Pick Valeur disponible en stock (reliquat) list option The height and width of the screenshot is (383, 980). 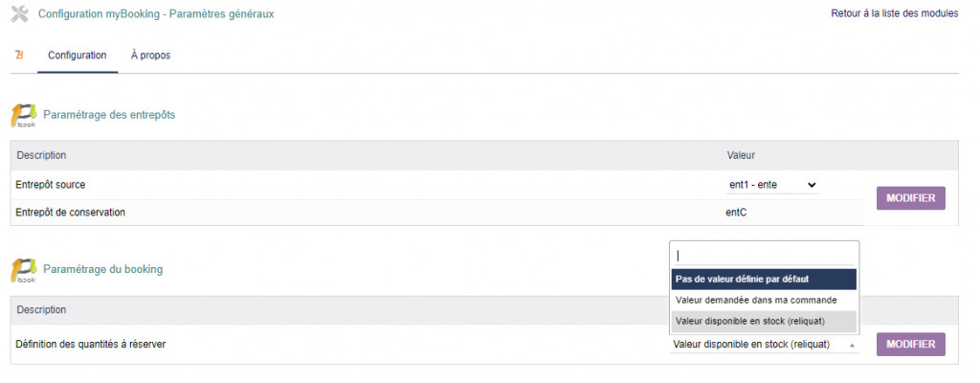(x=764, y=322)
